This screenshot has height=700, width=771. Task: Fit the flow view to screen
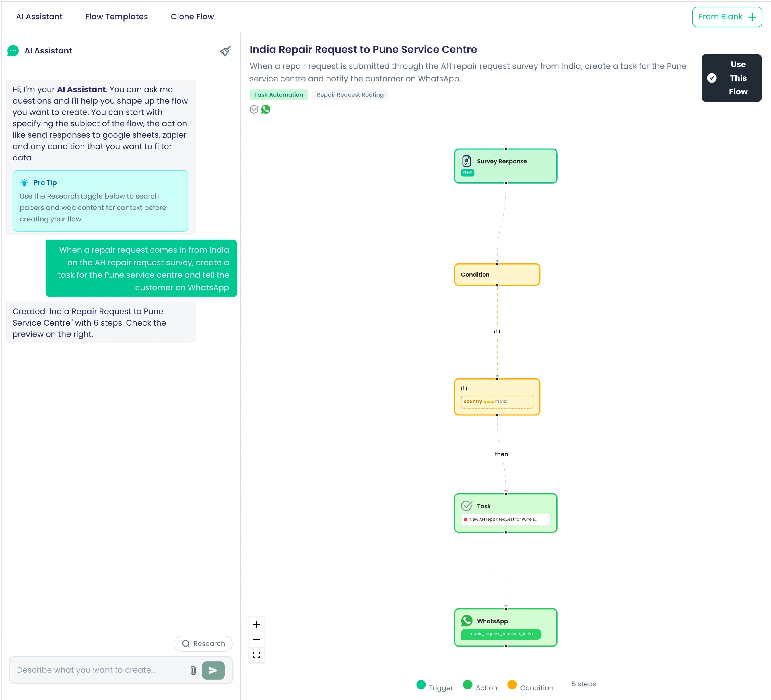pos(257,655)
